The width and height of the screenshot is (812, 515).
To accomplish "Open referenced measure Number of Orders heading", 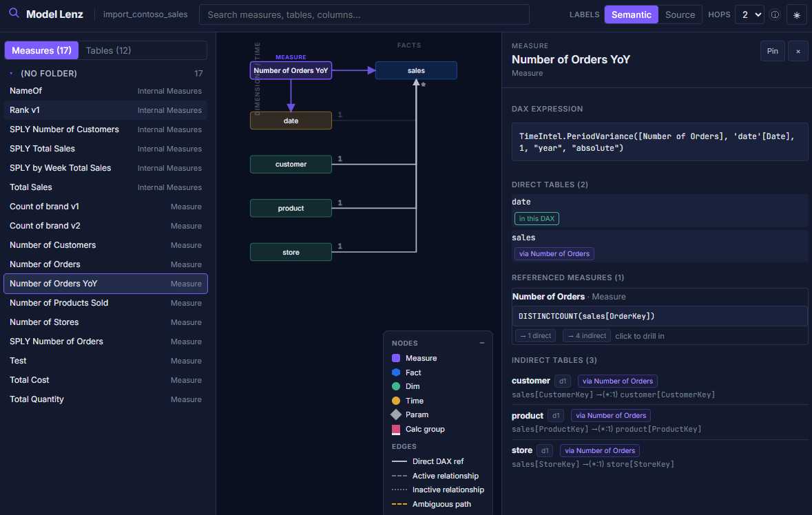I will click(x=548, y=297).
